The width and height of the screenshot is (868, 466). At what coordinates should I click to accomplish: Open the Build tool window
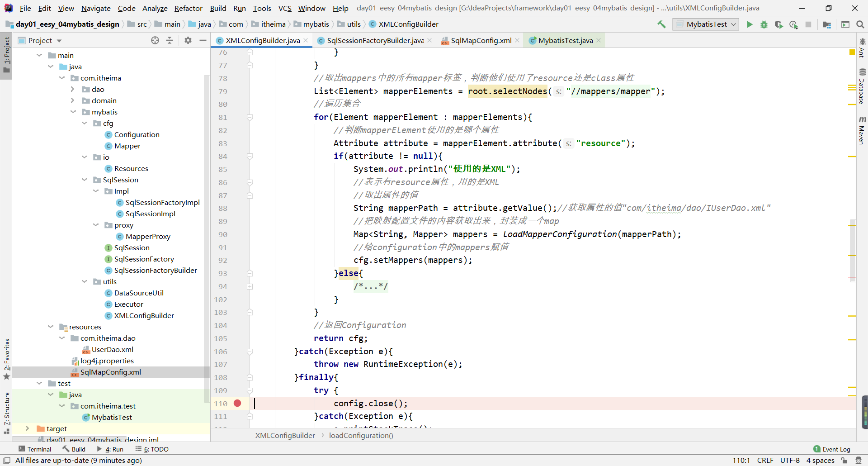point(74,449)
